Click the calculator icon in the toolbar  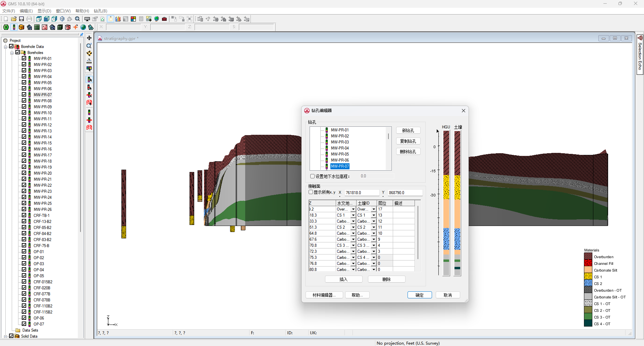pos(141,19)
